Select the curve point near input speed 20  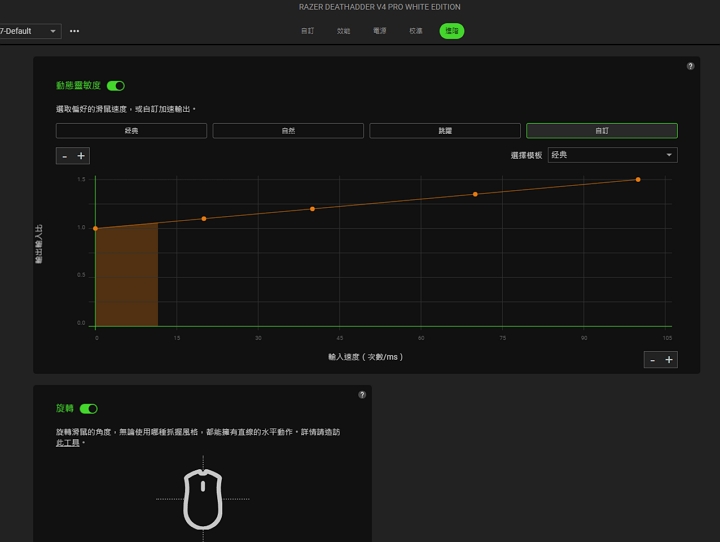[x=204, y=219]
